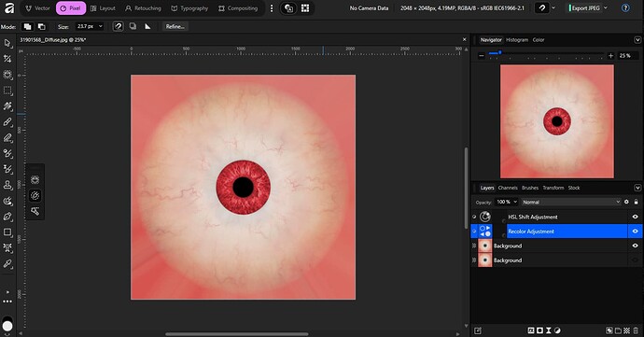Set selection mode to Add
Viewport: 644px width, 337px height.
27,26
